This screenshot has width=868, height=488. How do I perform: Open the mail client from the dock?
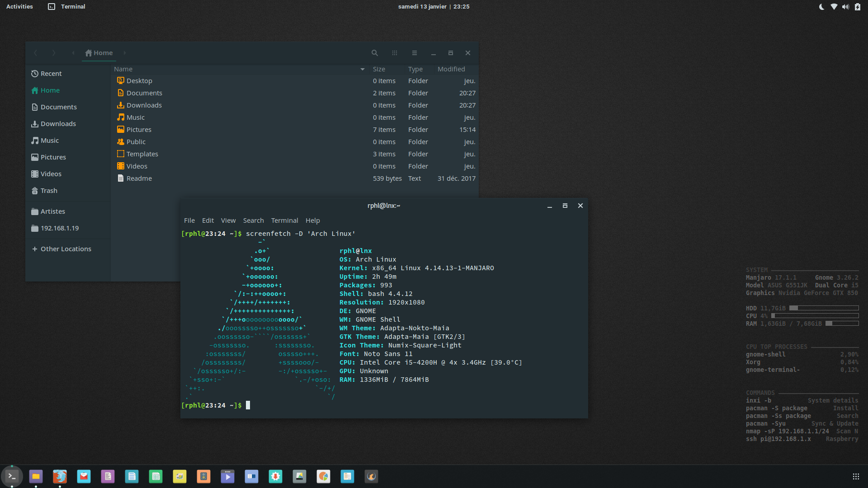84,476
